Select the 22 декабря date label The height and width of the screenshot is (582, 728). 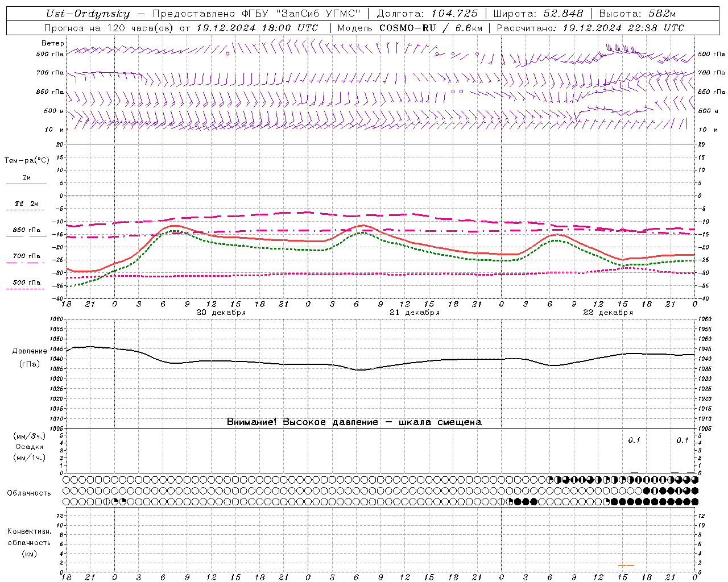(608, 313)
